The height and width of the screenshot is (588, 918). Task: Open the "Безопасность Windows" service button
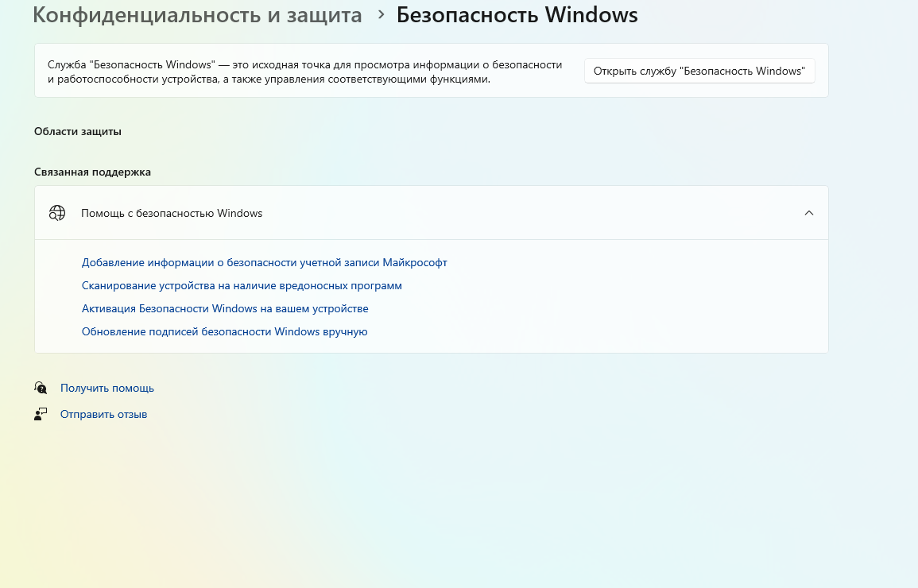click(699, 71)
